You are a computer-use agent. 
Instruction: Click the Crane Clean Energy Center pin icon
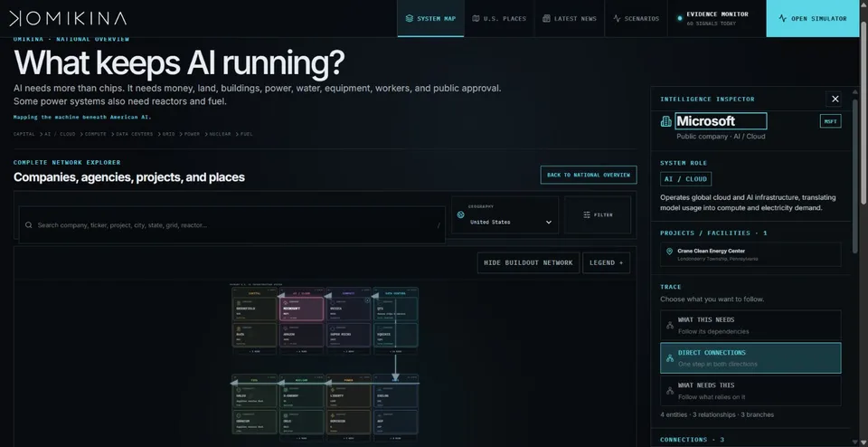click(x=669, y=252)
